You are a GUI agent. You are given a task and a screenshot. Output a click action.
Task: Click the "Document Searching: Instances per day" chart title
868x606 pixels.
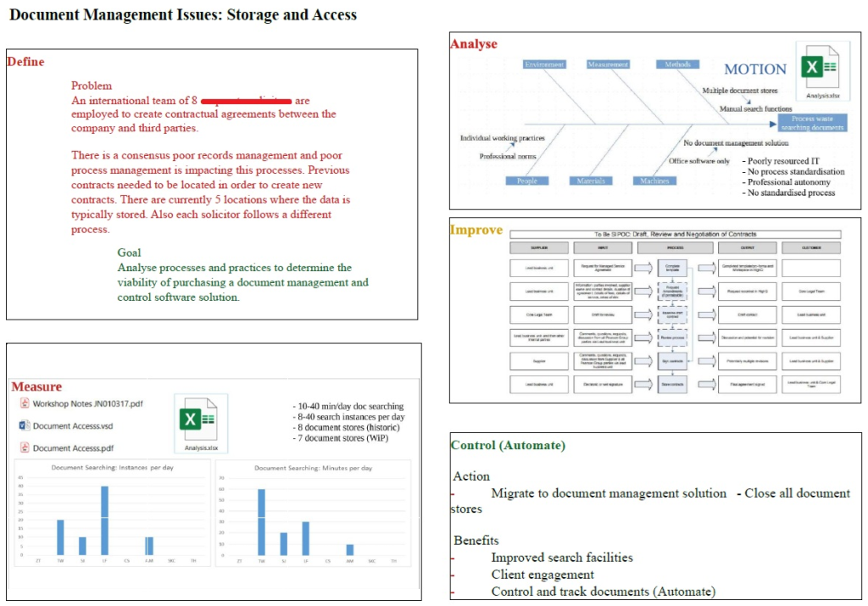click(113, 468)
